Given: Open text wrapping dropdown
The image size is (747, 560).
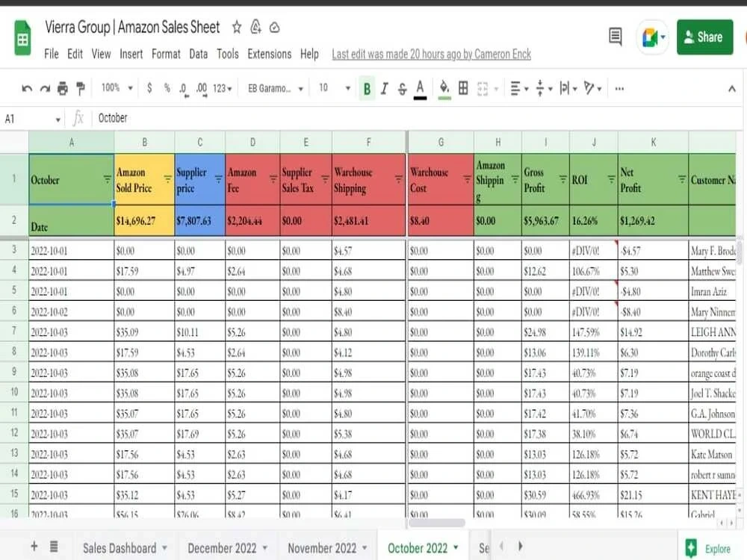Looking at the screenshot, I should [x=568, y=89].
